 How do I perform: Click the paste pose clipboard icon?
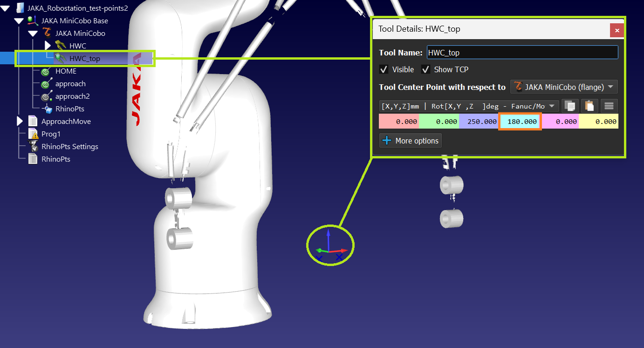589,106
